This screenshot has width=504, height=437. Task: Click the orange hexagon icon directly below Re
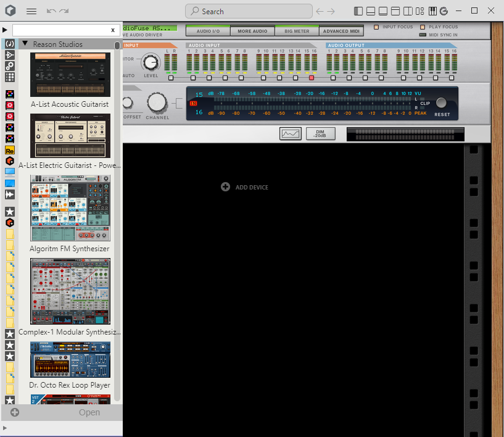[x=10, y=160]
